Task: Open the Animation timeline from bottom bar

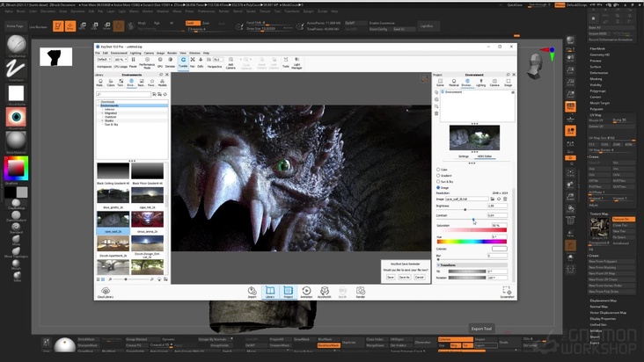Action: [306, 292]
